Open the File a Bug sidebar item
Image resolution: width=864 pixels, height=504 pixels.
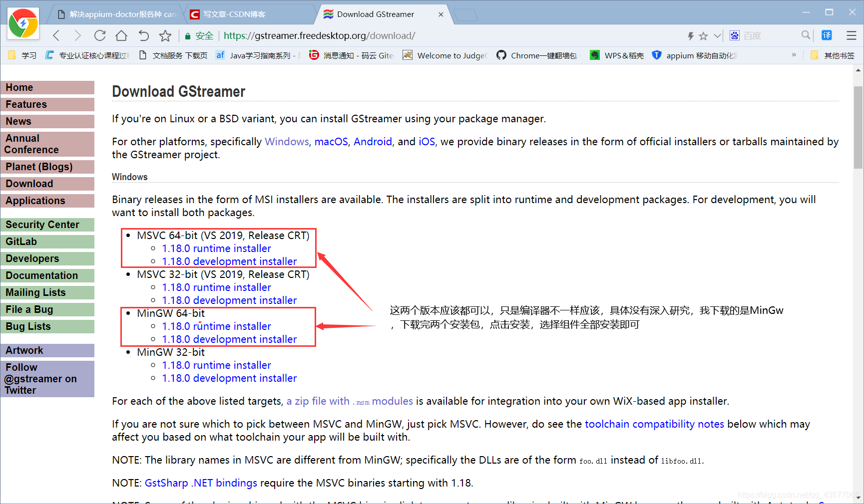coord(47,309)
